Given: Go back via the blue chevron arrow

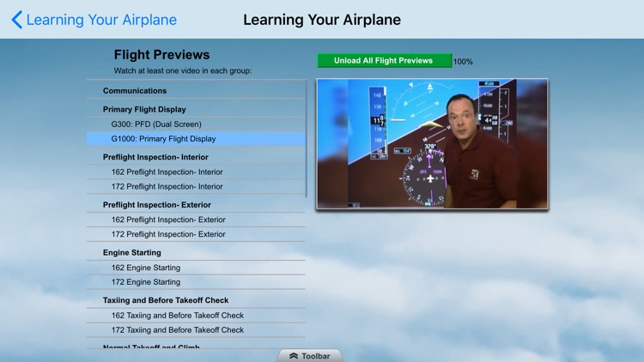Looking at the screenshot, I should point(17,20).
